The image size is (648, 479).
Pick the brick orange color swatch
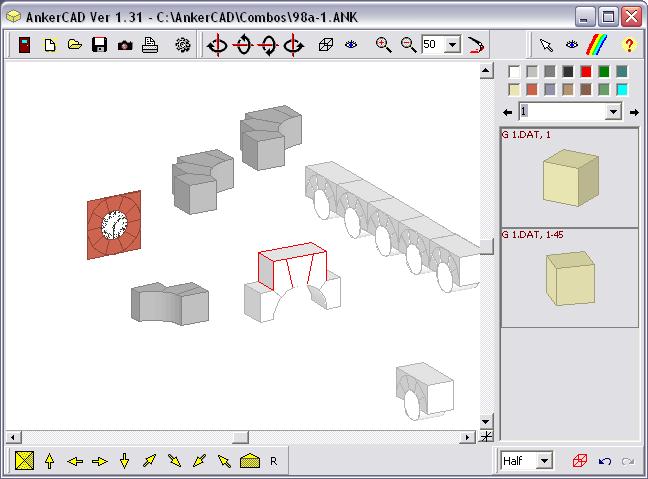click(532, 90)
